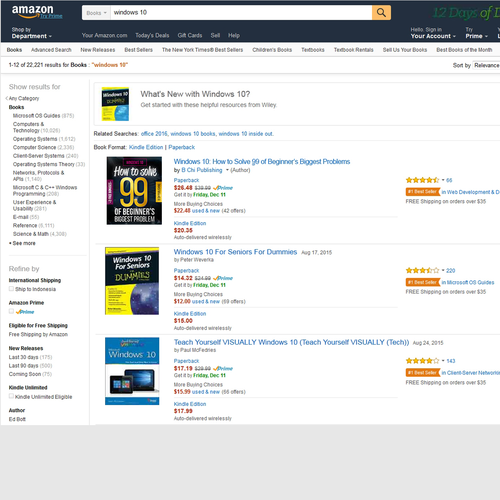Click the windows 10 search field
The image size is (500, 500).
coord(241,13)
